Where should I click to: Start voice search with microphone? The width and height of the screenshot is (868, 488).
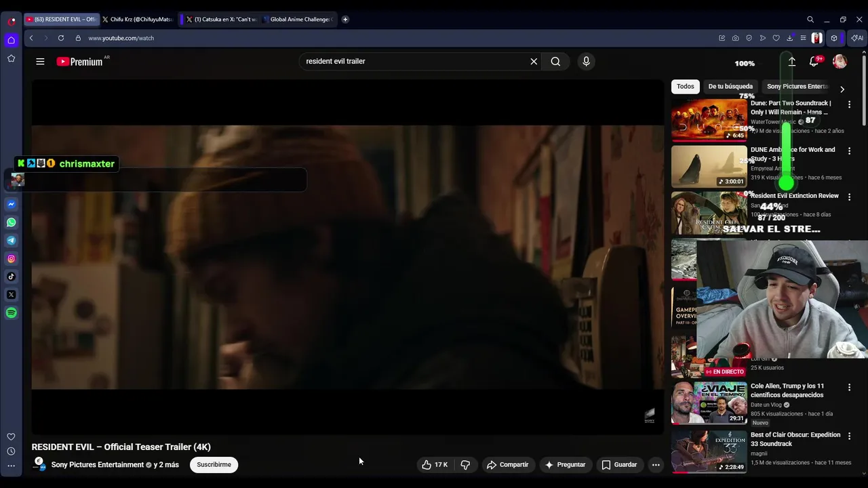586,62
